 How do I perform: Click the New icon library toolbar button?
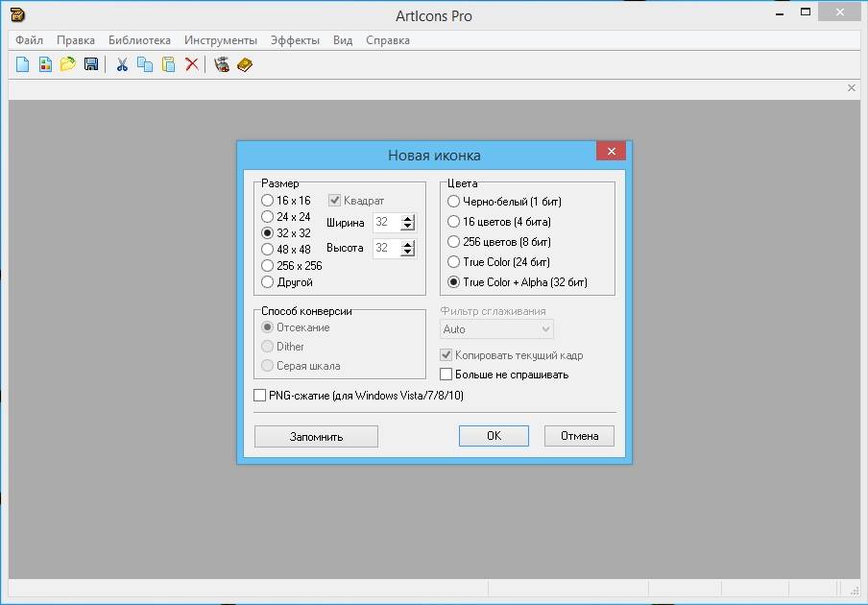click(x=45, y=64)
